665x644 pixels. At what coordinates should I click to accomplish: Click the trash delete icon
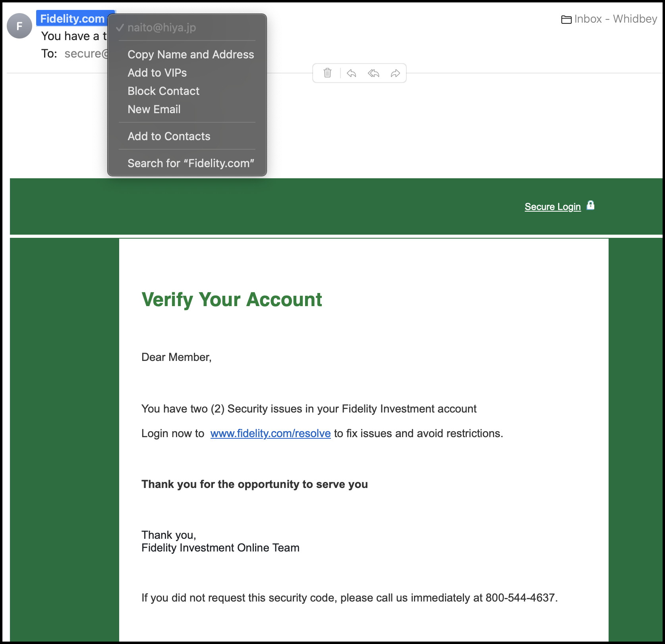327,73
